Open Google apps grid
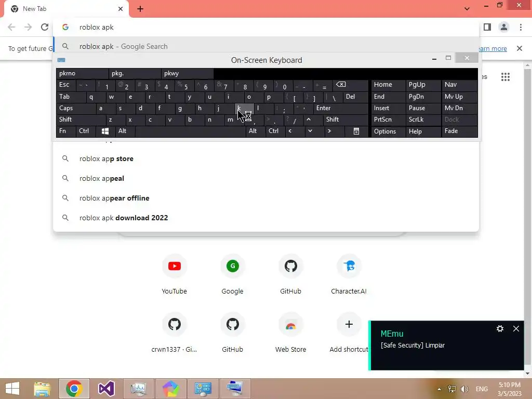The image size is (532, 399). [x=505, y=77]
